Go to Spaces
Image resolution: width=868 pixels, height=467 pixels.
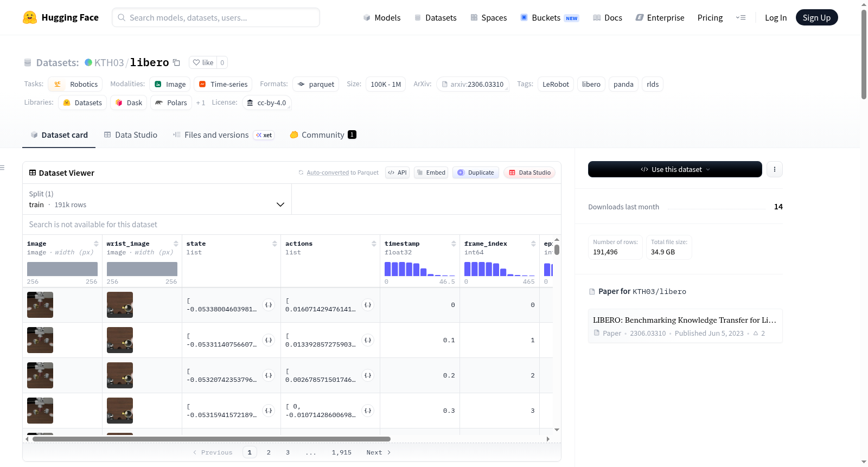click(489, 17)
